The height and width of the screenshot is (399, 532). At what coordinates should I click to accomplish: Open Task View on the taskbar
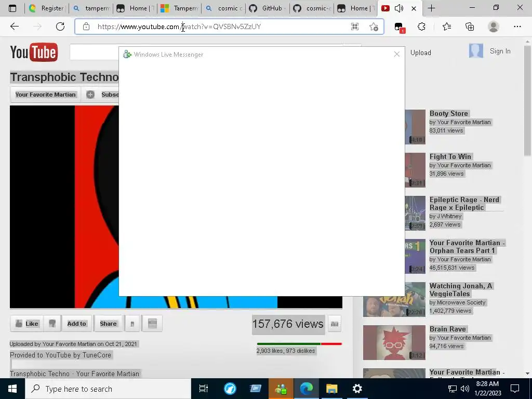pyautogui.click(x=203, y=389)
